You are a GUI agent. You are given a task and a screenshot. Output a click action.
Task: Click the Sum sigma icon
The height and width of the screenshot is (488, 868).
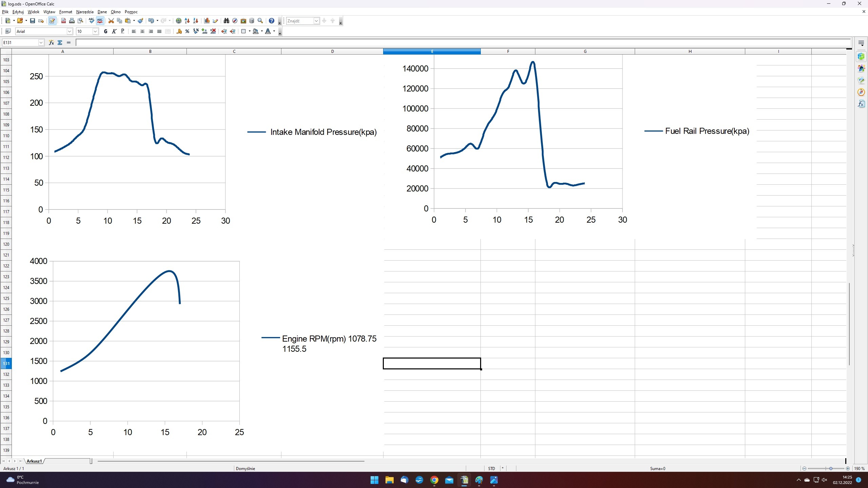coord(60,42)
